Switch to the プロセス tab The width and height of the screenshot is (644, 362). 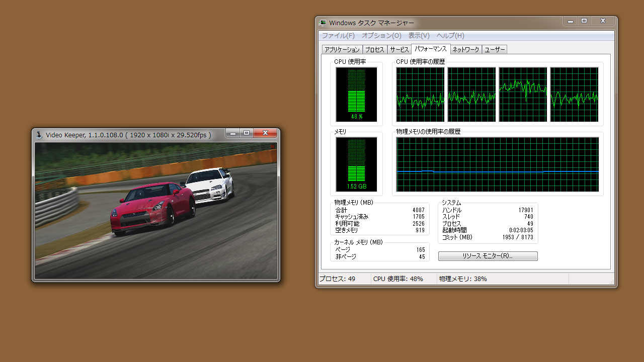click(x=374, y=50)
